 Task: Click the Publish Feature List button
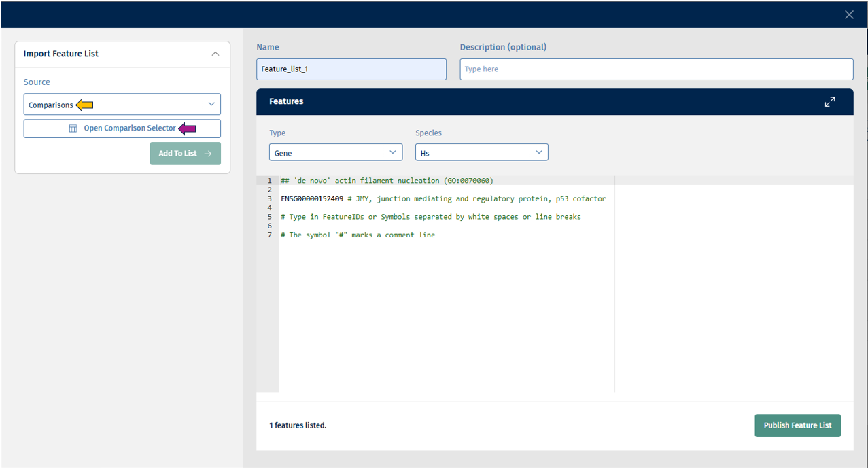(x=797, y=425)
